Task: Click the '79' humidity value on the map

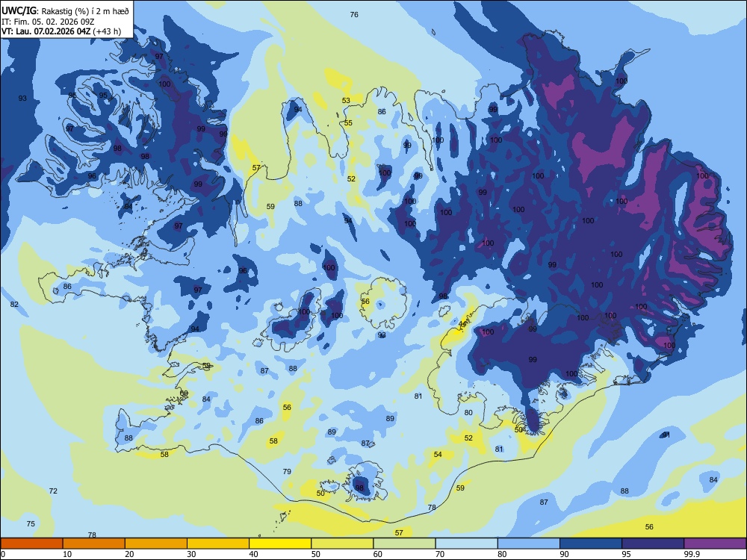Action: [287, 471]
